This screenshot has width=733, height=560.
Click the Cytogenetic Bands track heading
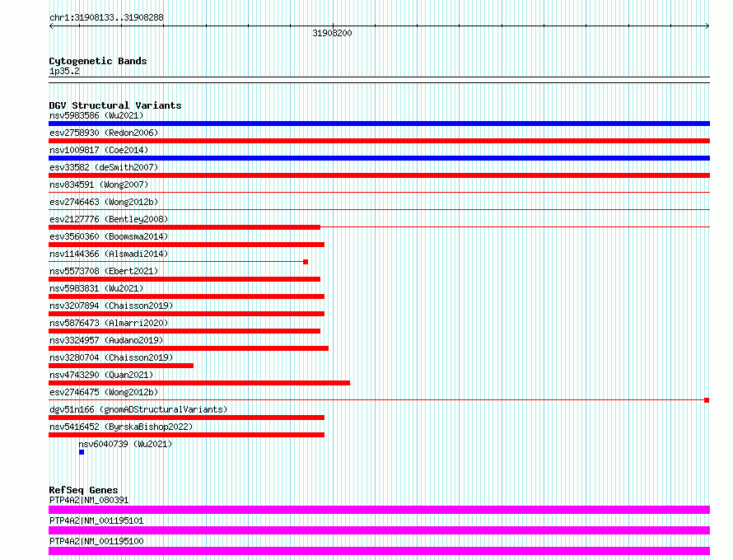point(98,61)
